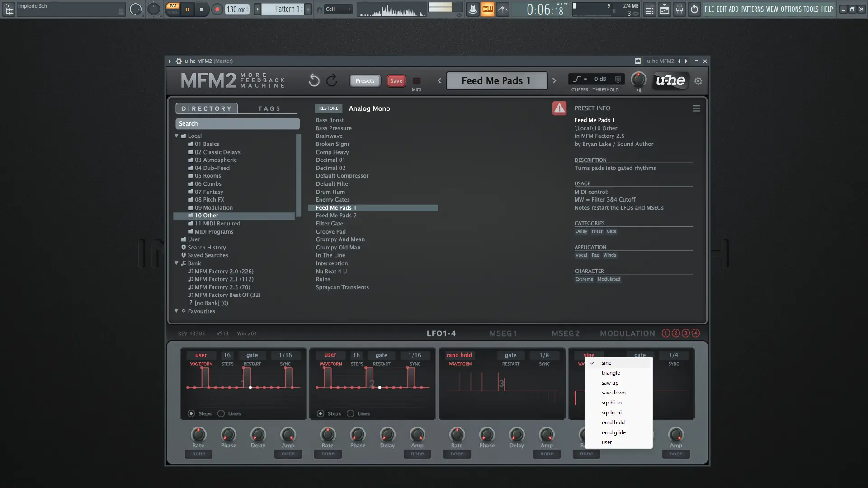Click the RESTORE button
Screen dimensions: 868x488
[329, 108]
